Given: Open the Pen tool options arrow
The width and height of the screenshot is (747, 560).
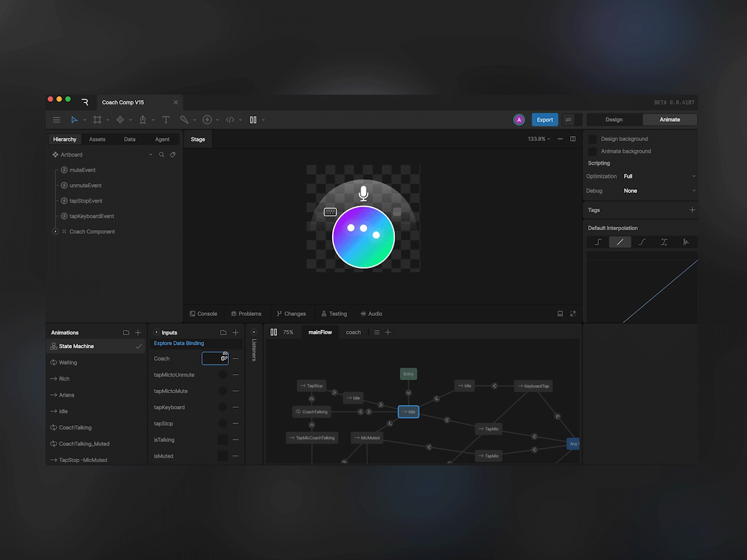Looking at the screenshot, I should coord(153,120).
